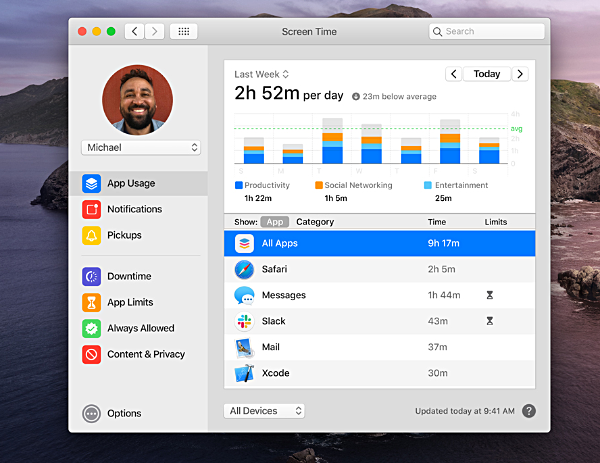Click the Today button
Viewport: 600px width, 463px height.
click(x=487, y=74)
